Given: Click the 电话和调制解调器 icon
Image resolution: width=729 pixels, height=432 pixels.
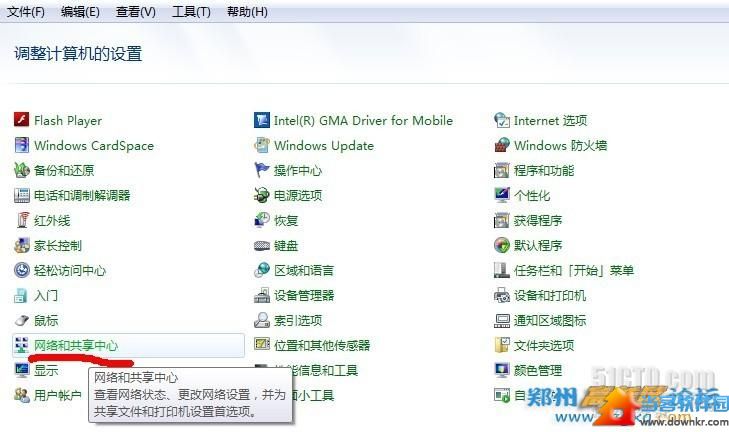Looking at the screenshot, I should click(21, 195).
